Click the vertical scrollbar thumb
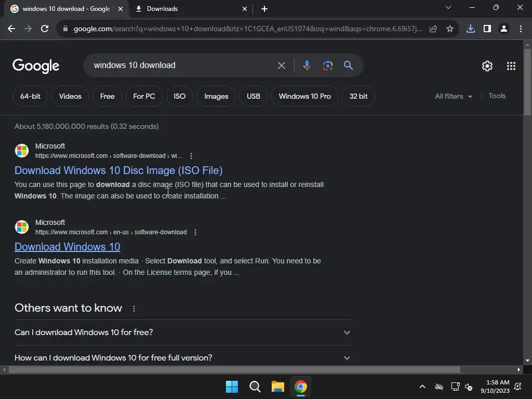 pyautogui.click(x=527, y=82)
